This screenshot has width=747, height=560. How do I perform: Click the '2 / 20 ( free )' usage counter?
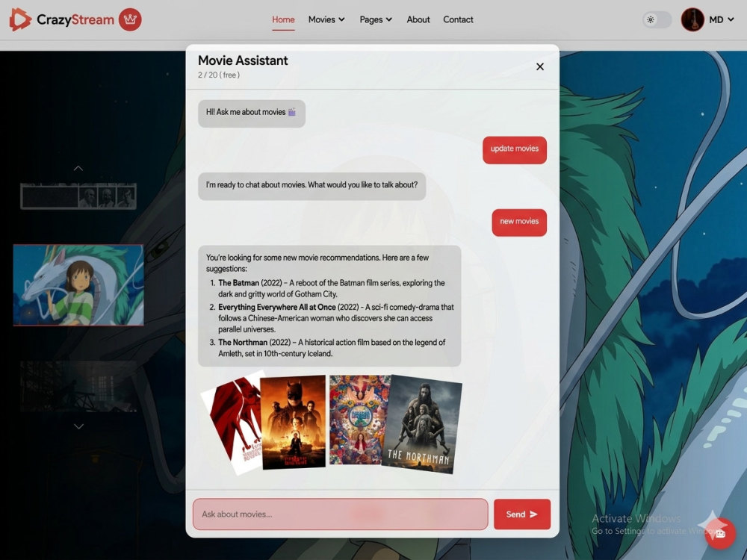click(219, 75)
